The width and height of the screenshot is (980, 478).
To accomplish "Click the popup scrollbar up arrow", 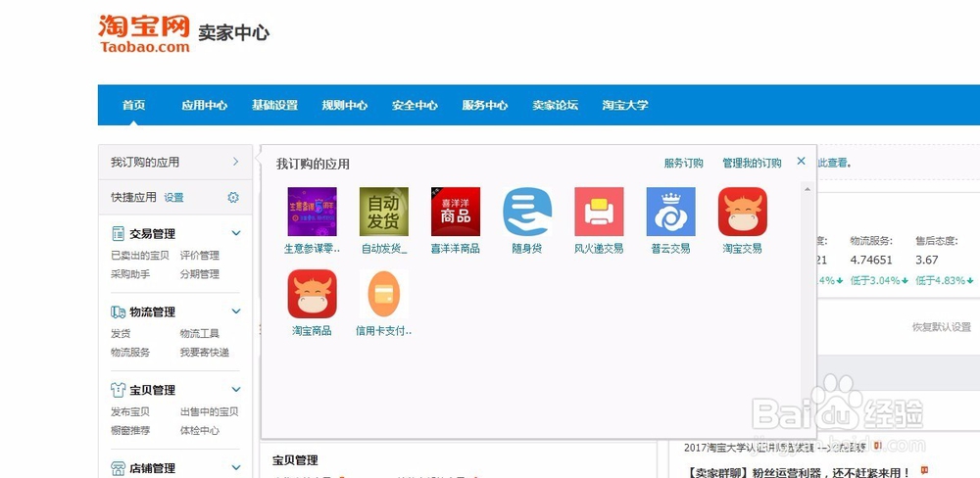I will point(808,189).
